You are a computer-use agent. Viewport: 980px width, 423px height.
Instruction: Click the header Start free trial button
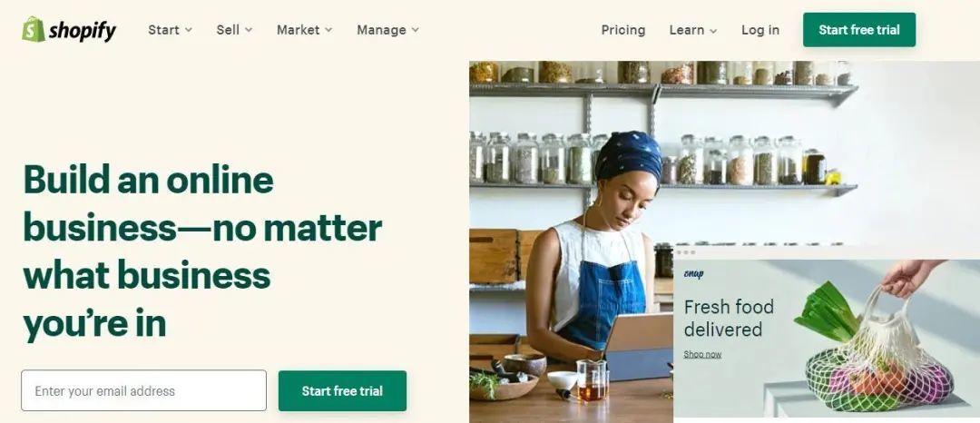859,30
